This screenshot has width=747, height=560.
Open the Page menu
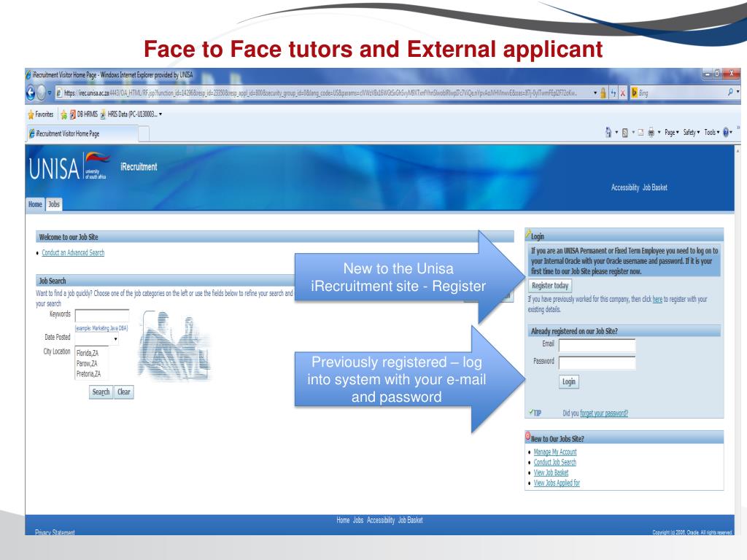pos(672,133)
